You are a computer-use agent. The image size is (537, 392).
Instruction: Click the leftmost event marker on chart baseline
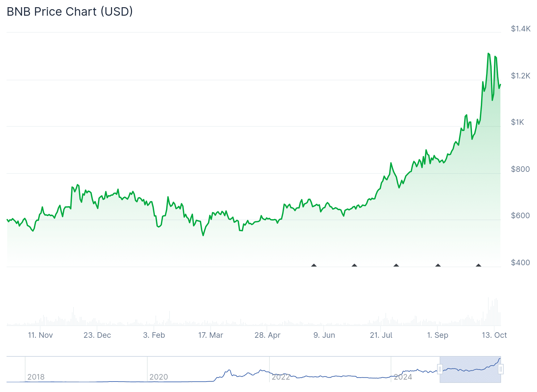point(314,265)
